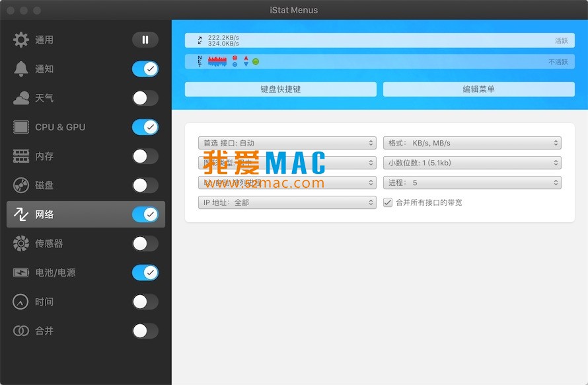588x385 pixels.
Task: Select 传感器 in the sidebar
Action: 49,243
